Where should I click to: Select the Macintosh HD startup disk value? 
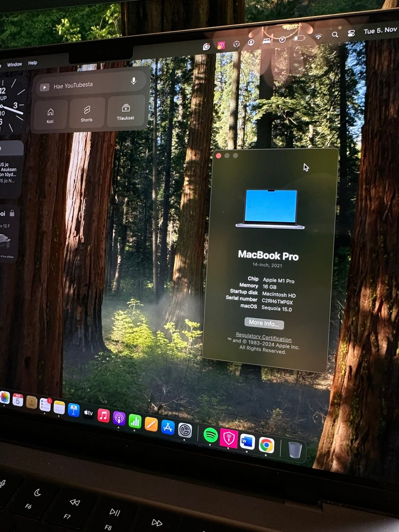(279, 295)
